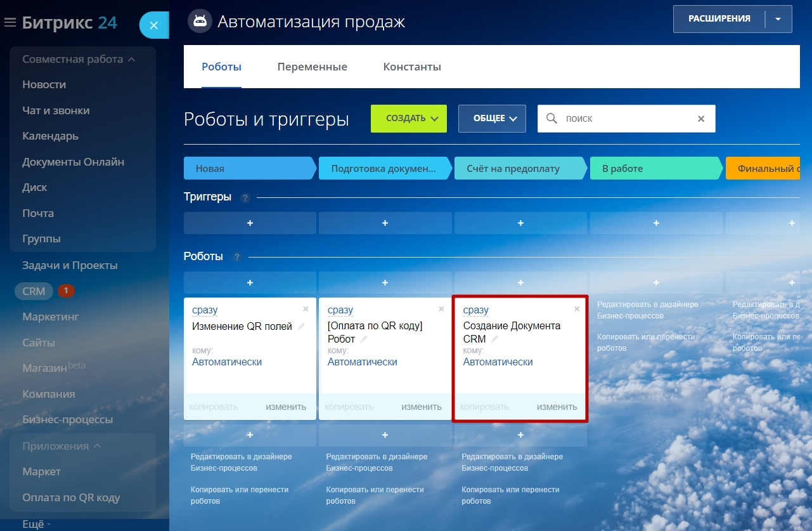This screenshot has width=812, height=531.
Task: Add a robot below the Изменение QR полей card
Action: 250,435
